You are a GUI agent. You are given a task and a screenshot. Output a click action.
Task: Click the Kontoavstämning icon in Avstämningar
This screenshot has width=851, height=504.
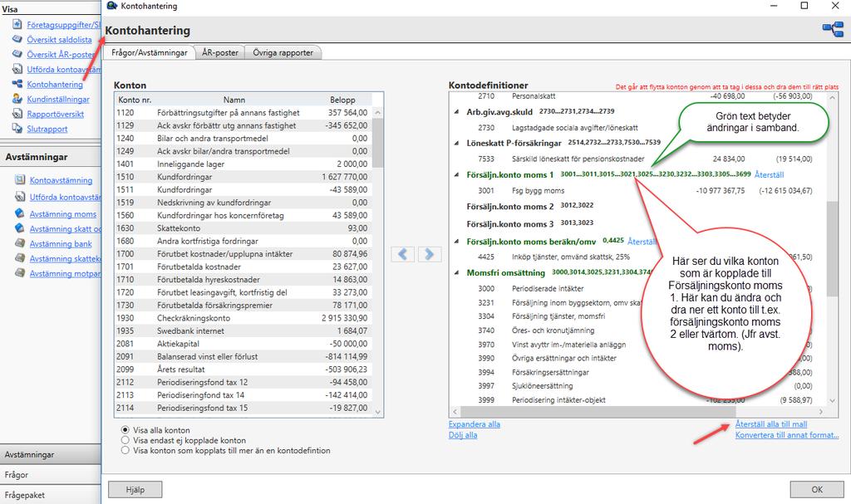20,179
